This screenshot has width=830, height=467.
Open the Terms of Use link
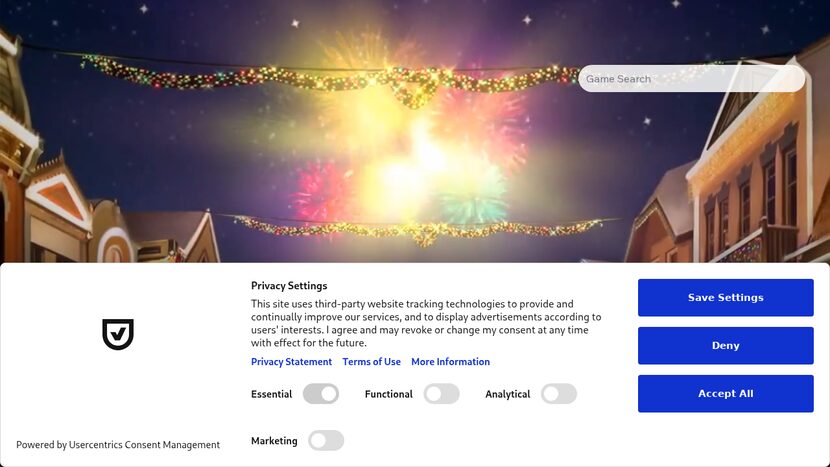[x=371, y=362]
